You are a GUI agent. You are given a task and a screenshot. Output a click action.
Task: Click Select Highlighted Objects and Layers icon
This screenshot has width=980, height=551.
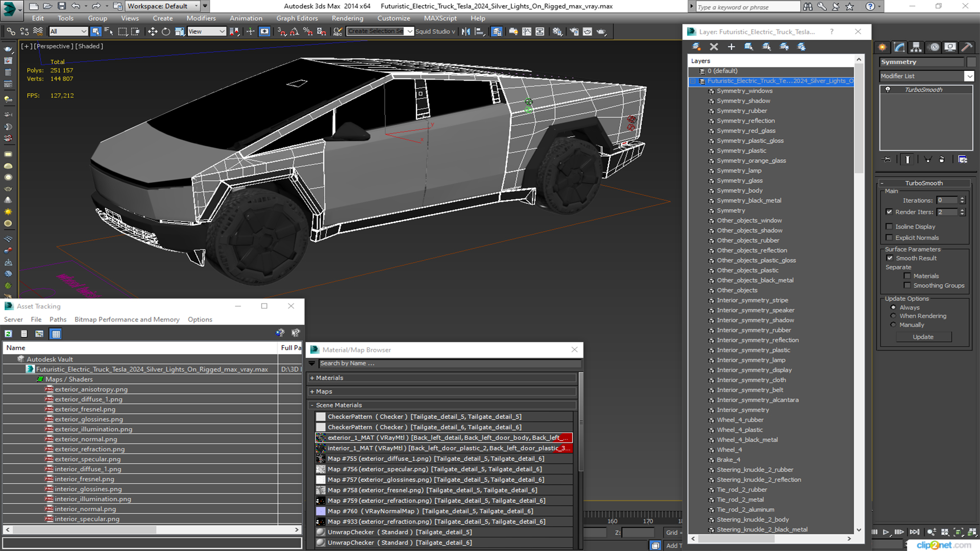coord(748,46)
